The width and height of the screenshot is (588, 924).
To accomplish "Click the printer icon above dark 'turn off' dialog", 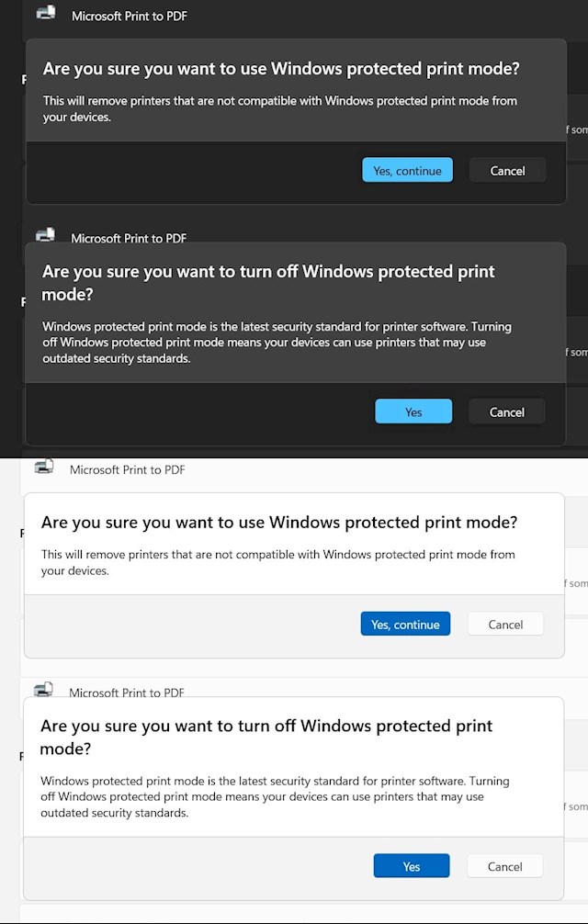I will tap(45, 235).
